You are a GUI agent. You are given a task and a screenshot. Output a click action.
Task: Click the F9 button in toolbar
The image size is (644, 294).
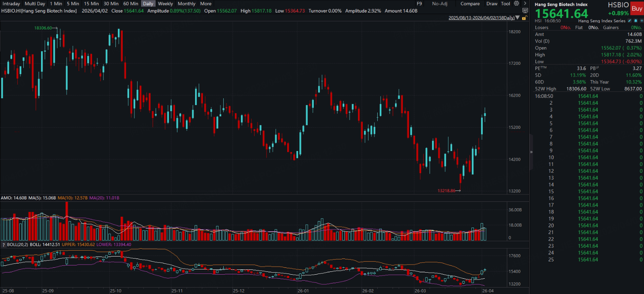pos(419,4)
